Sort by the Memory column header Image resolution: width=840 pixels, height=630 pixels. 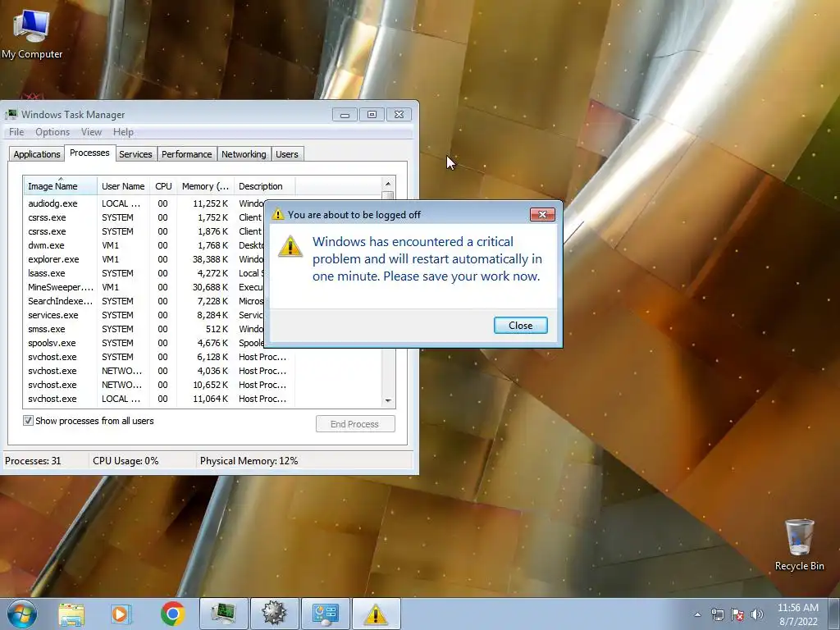point(205,186)
